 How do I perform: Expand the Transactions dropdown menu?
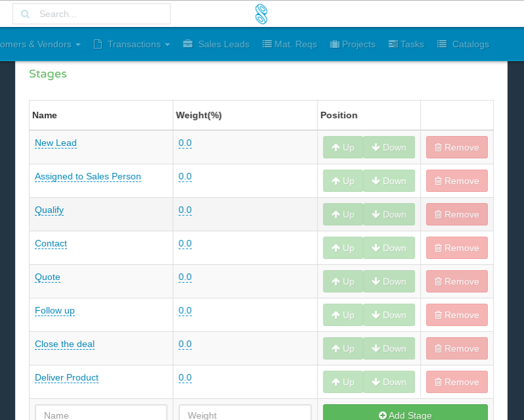tap(131, 44)
